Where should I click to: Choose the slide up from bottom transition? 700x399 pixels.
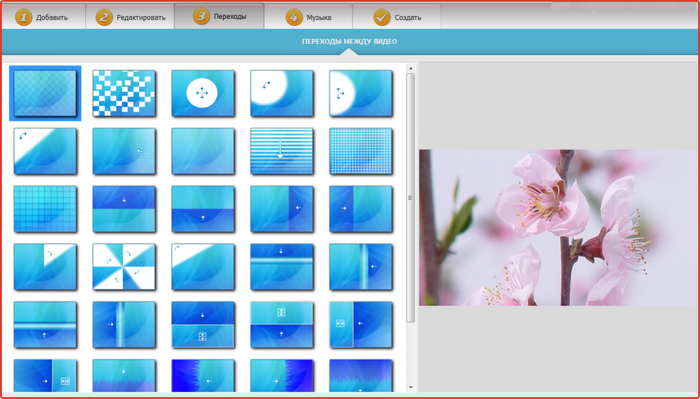coord(203,209)
